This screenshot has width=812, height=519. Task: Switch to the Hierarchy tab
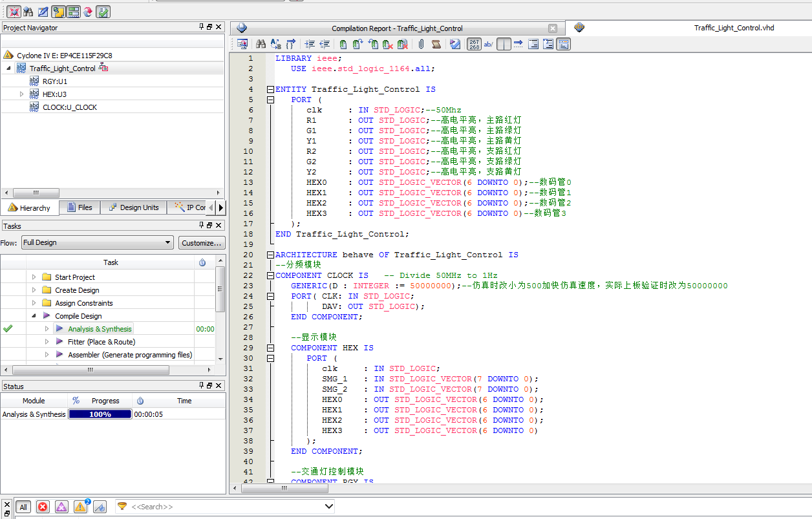30,207
